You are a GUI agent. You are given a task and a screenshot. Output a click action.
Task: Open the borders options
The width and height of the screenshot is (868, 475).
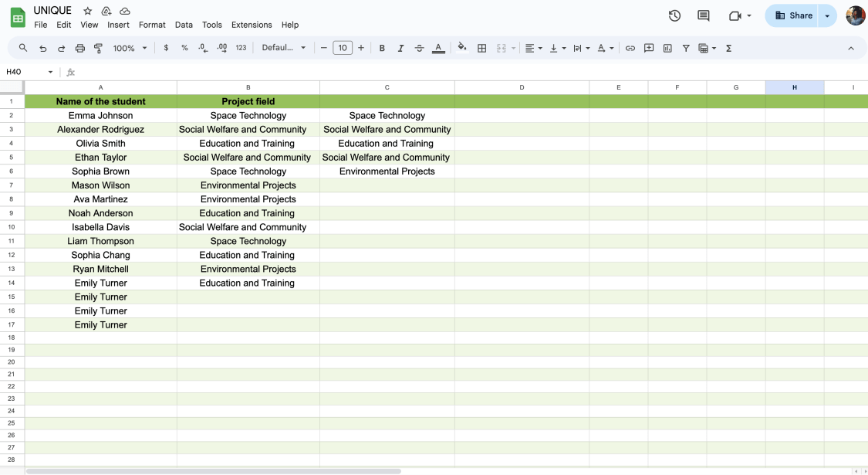[x=481, y=48]
